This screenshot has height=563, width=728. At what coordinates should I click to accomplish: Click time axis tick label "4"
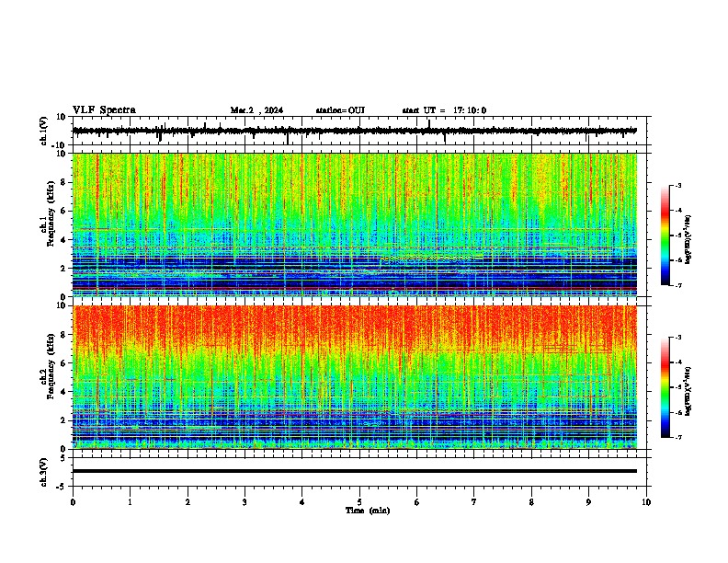pyautogui.click(x=302, y=502)
